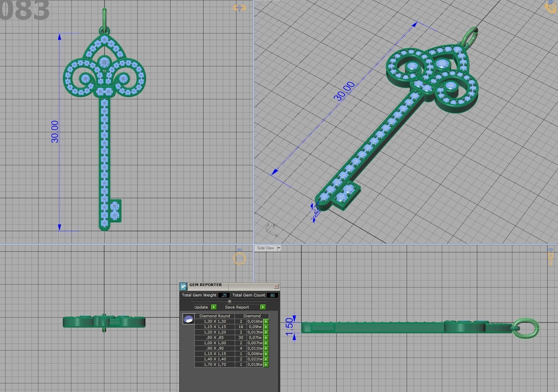The image size is (558, 392).
Task: Click the Side View viewport title label
Action: tap(265, 248)
